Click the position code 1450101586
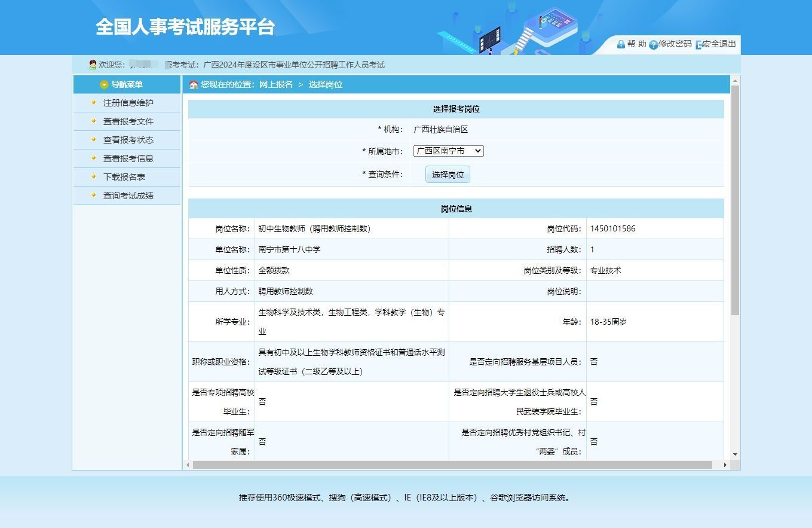The image size is (812, 528). pos(613,228)
